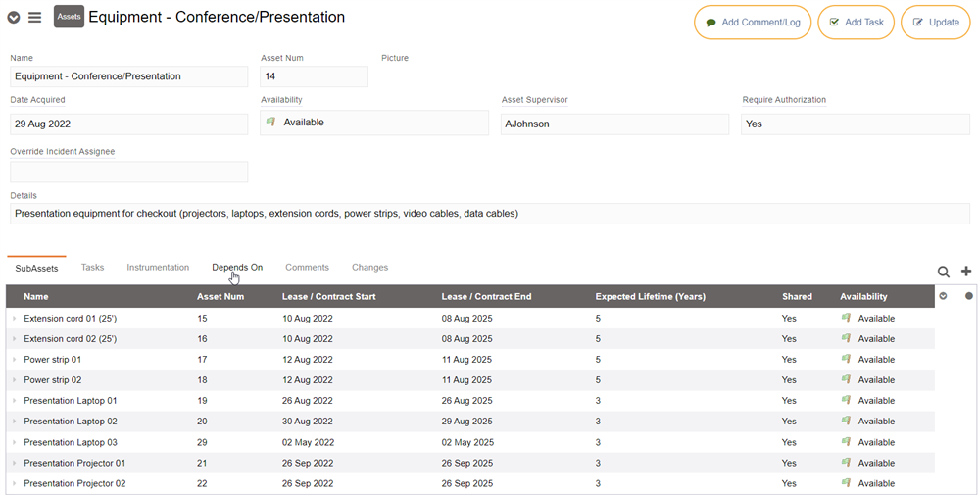Screen dimensions: 980x497
Task: Click the circled down-arrow icon by title
Action: coord(14,17)
